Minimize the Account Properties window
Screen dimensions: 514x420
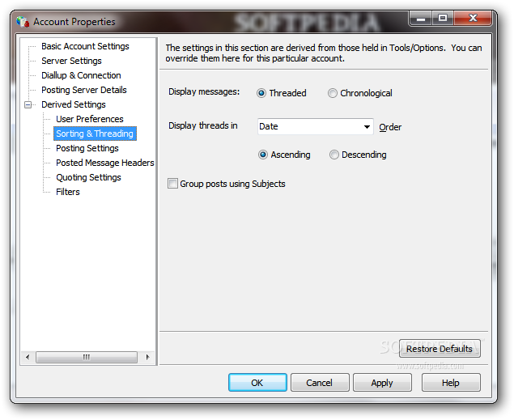click(x=421, y=19)
